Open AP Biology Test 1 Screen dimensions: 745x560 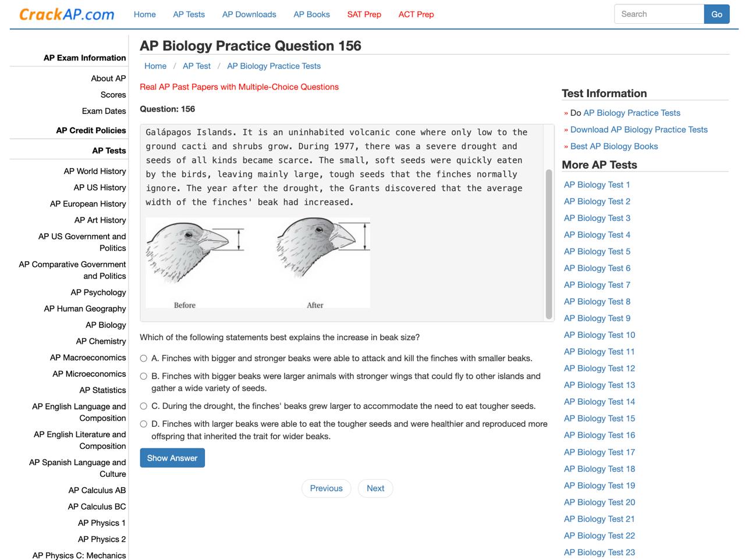point(597,184)
